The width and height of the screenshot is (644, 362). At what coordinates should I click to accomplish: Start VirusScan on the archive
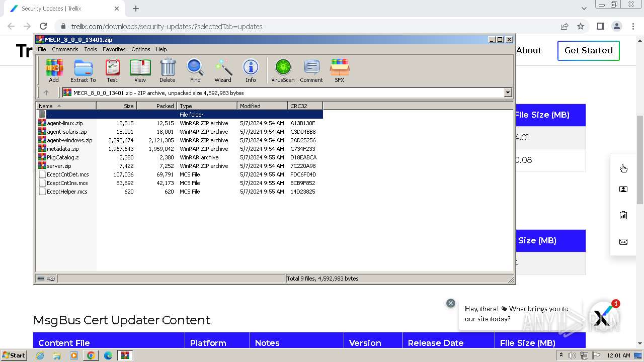(x=283, y=70)
